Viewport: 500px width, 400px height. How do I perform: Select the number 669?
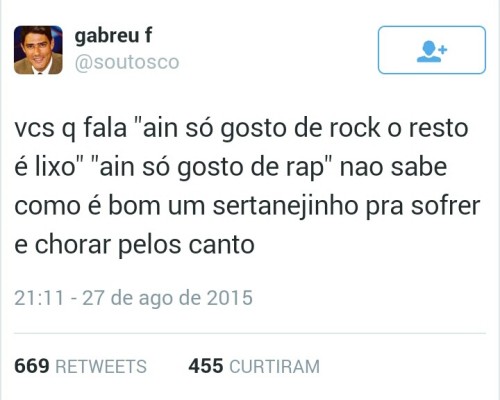point(32,366)
